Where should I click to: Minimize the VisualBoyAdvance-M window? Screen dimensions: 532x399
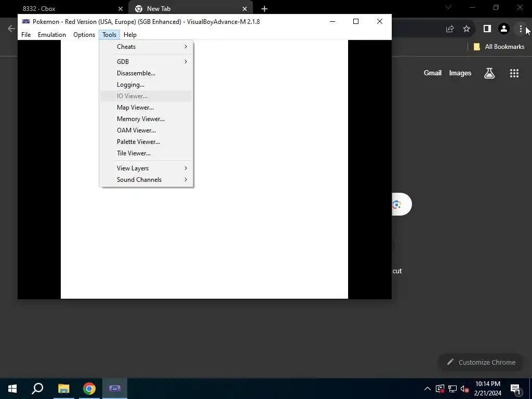point(332,21)
